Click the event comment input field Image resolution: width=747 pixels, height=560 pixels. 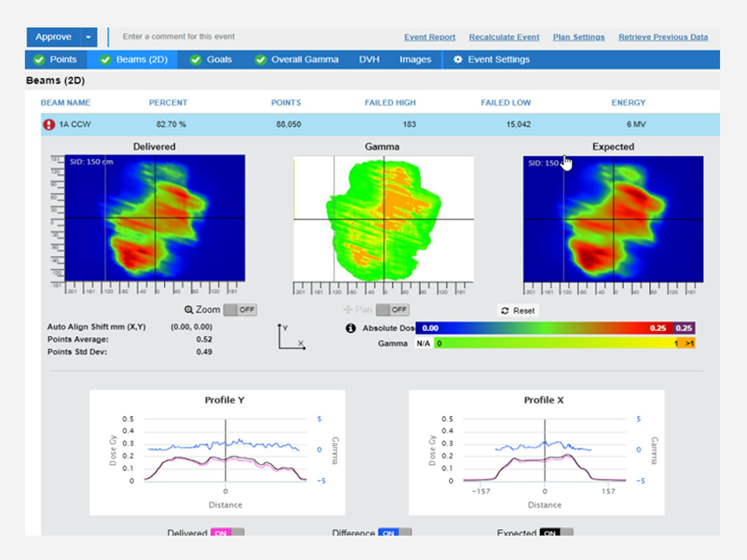254,37
